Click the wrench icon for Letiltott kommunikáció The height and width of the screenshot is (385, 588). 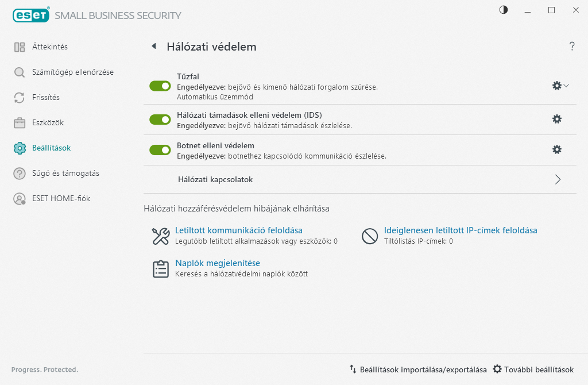point(160,236)
